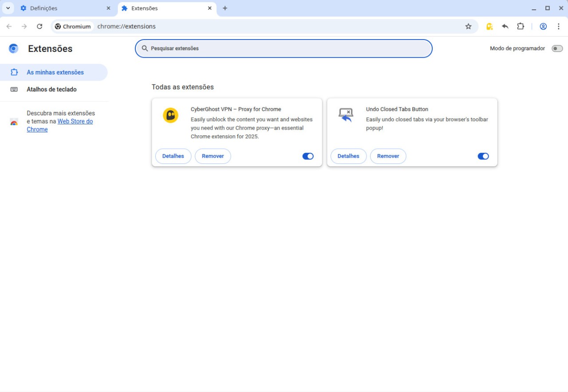Open the profile avatar icon
Viewport: 568px width, 392px height.
coord(543,26)
